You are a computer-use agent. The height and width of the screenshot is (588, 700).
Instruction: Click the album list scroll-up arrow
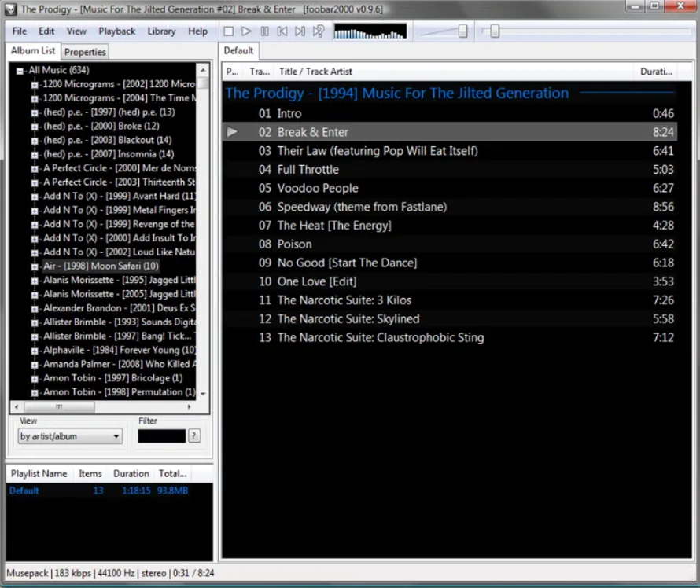203,70
